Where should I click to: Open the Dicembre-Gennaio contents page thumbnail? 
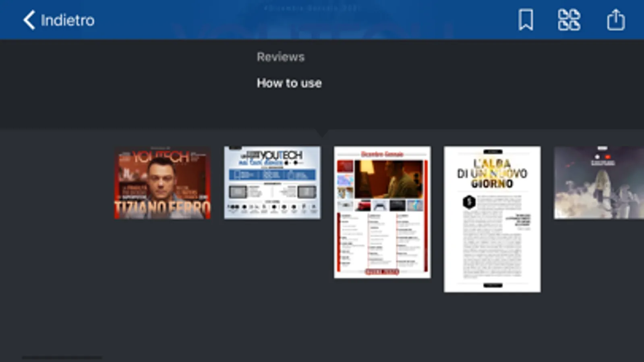[x=382, y=212]
